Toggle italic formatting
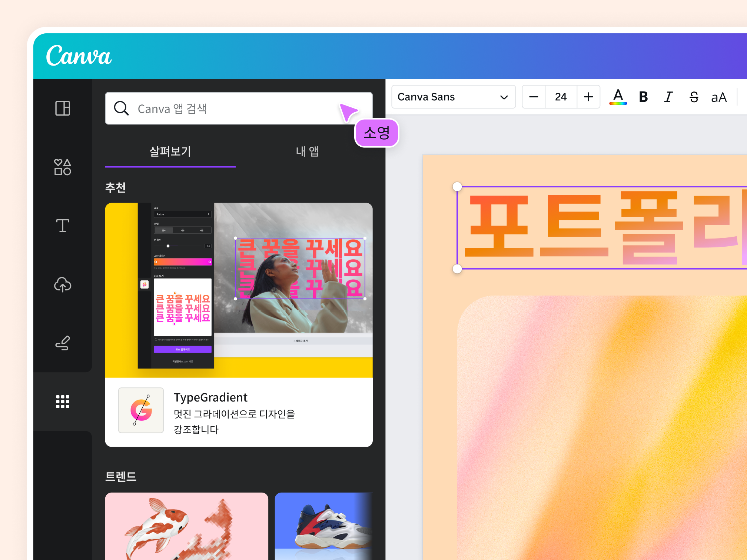747x560 pixels. tap(668, 97)
